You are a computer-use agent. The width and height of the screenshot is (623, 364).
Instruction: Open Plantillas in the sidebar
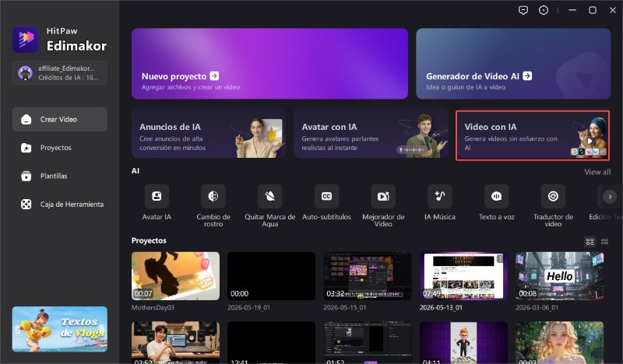[60, 176]
